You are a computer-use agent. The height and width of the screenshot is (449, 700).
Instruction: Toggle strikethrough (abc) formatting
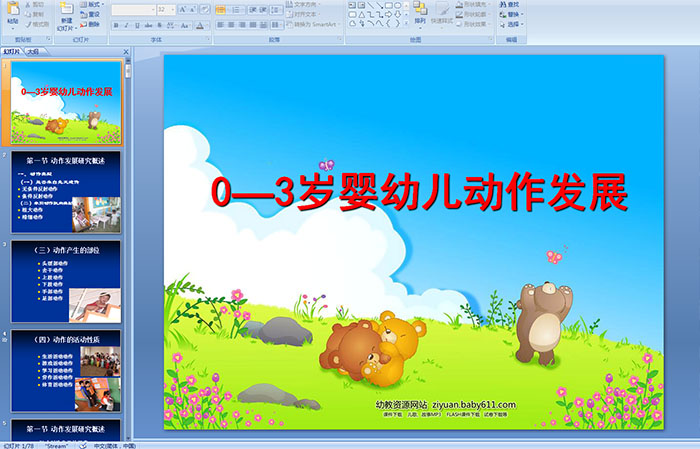pos(148,25)
